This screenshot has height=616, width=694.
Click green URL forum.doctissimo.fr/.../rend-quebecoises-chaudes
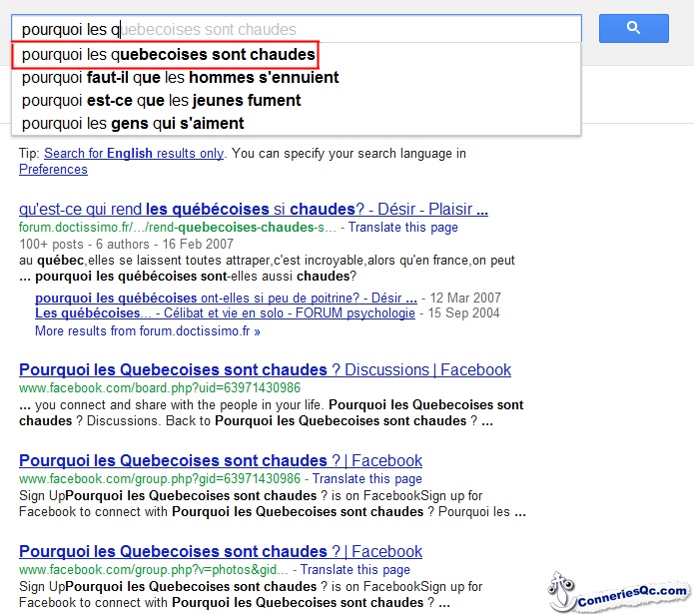[177, 227]
